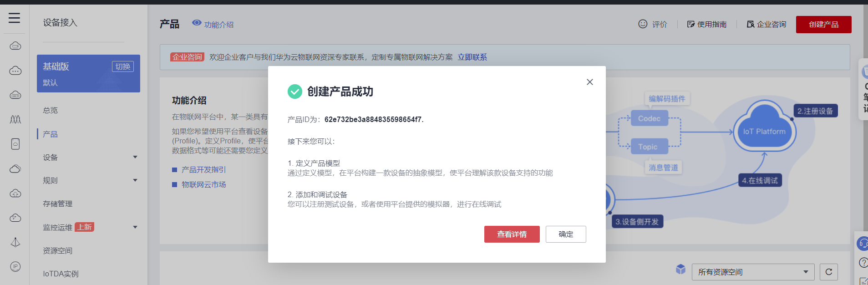Select 监控运维 in sidebar
Image resolution: width=868 pixels, height=285 pixels.
(58, 228)
